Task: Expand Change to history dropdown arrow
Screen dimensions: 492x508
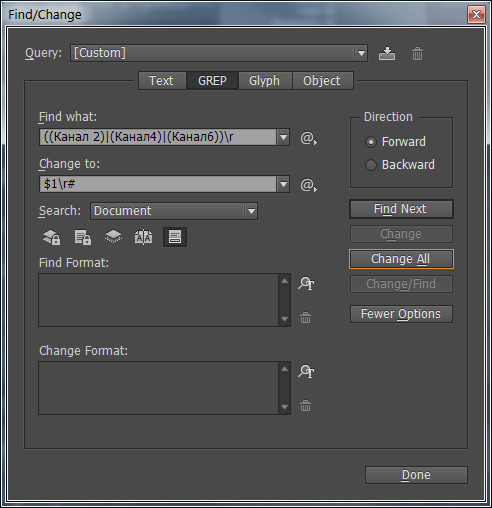Action: coord(283,184)
